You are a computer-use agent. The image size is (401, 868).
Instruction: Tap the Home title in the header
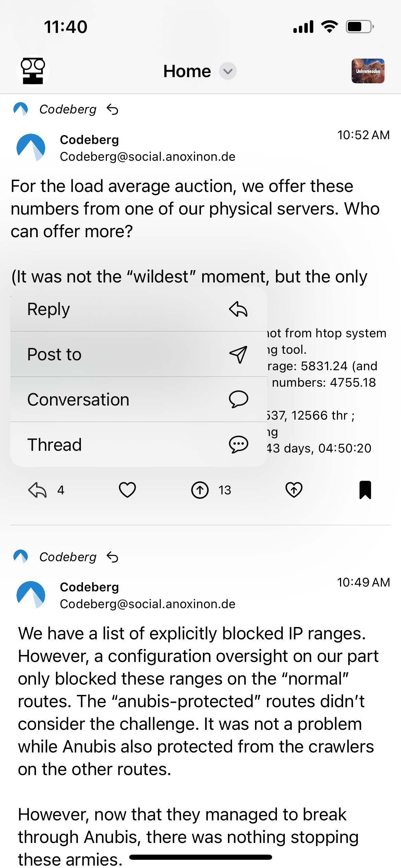187,71
